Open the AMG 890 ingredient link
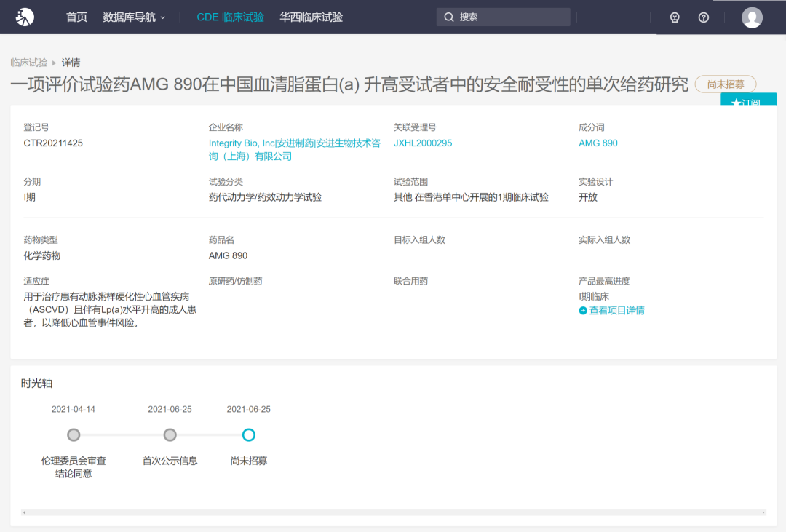 [598, 143]
